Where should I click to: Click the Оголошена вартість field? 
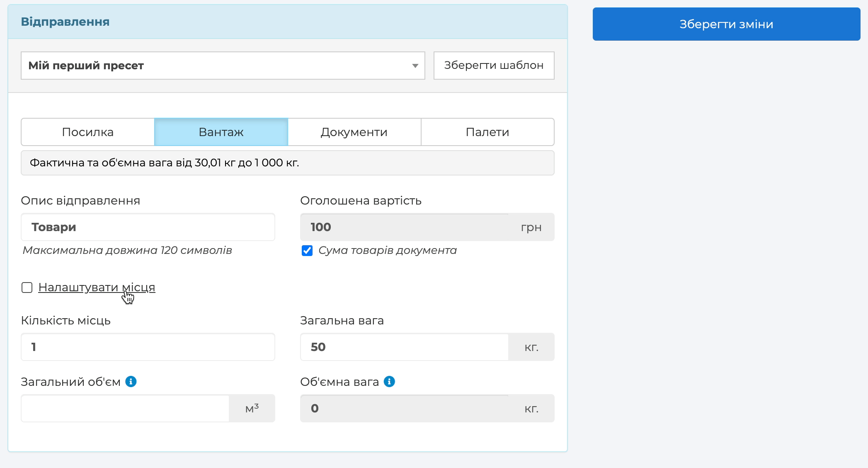point(404,227)
